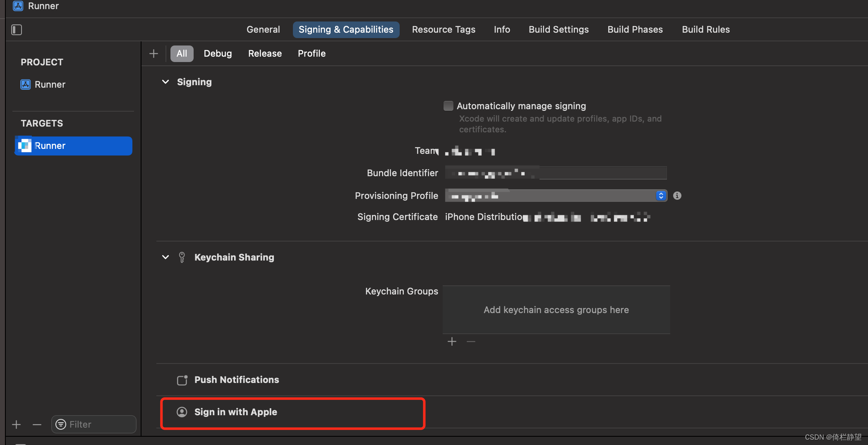
Task: Click the Keychain Groups list area
Action: tap(556, 310)
